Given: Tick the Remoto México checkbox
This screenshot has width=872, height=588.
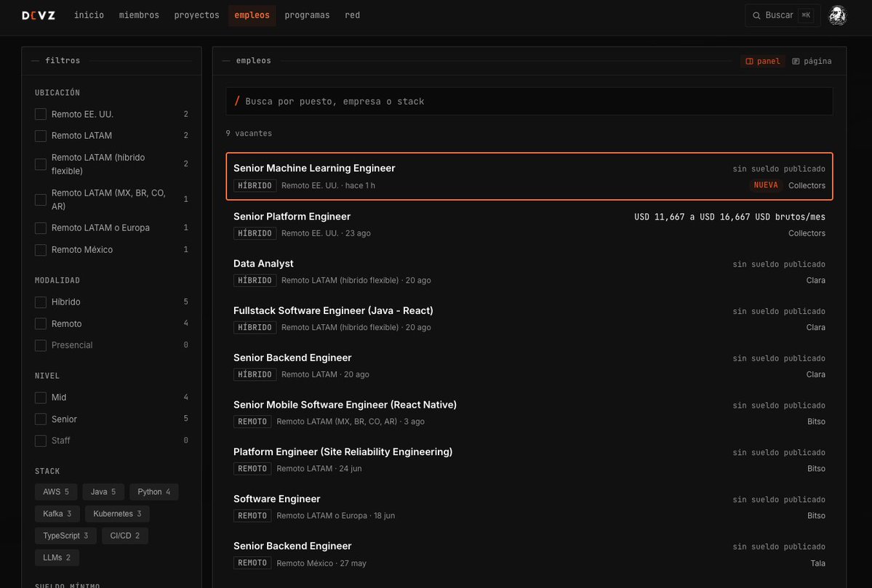Looking at the screenshot, I should click(x=41, y=250).
